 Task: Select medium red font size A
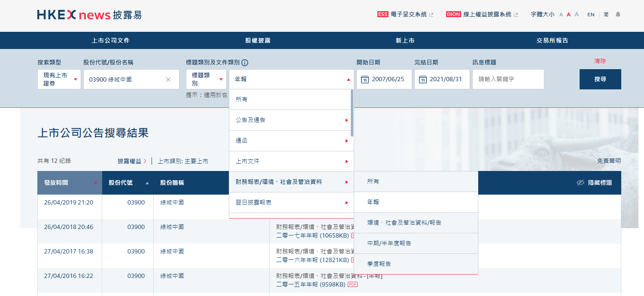(x=568, y=15)
